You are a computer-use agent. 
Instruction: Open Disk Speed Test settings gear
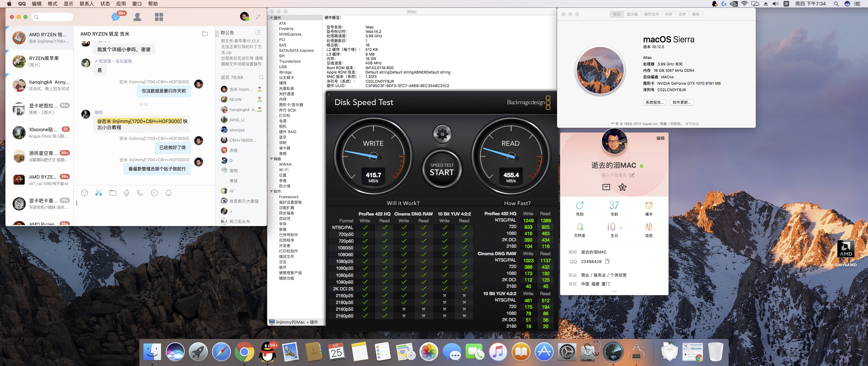pyautogui.click(x=442, y=134)
